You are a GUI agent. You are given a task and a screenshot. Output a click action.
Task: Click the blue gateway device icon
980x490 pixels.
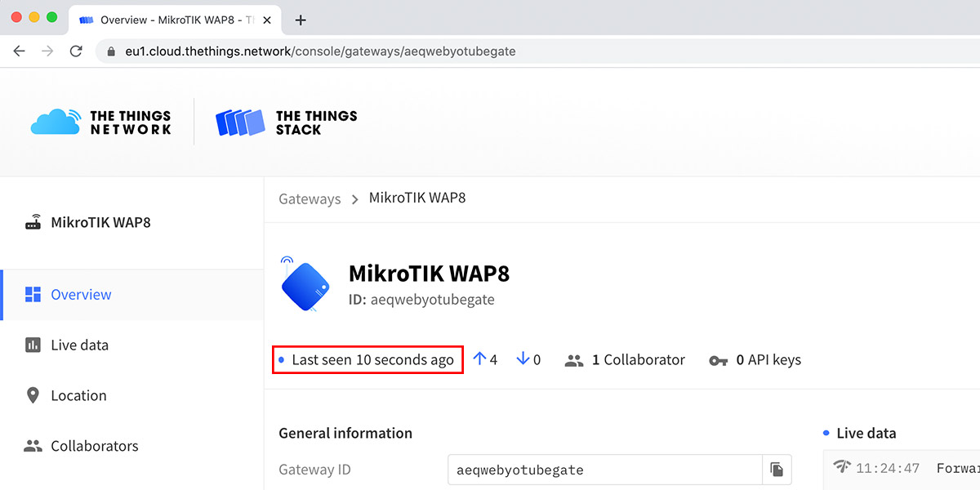pyautogui.click(x=305, y=283)
